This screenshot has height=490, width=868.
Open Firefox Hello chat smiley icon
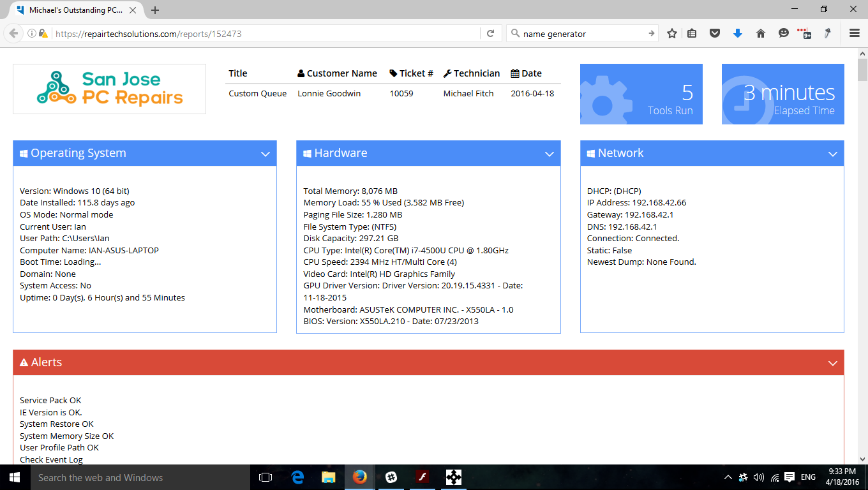(784, 34)
